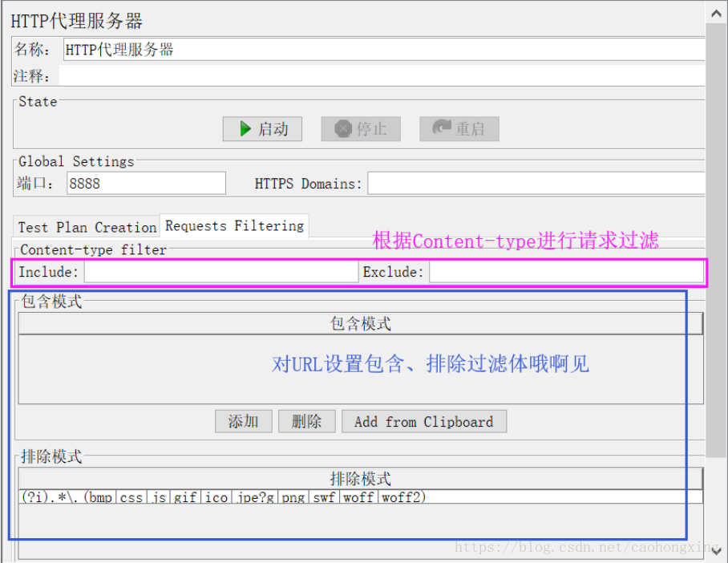
Task: Switch to the Test Plan Creation tab
Action: click(x=87, y=227)
